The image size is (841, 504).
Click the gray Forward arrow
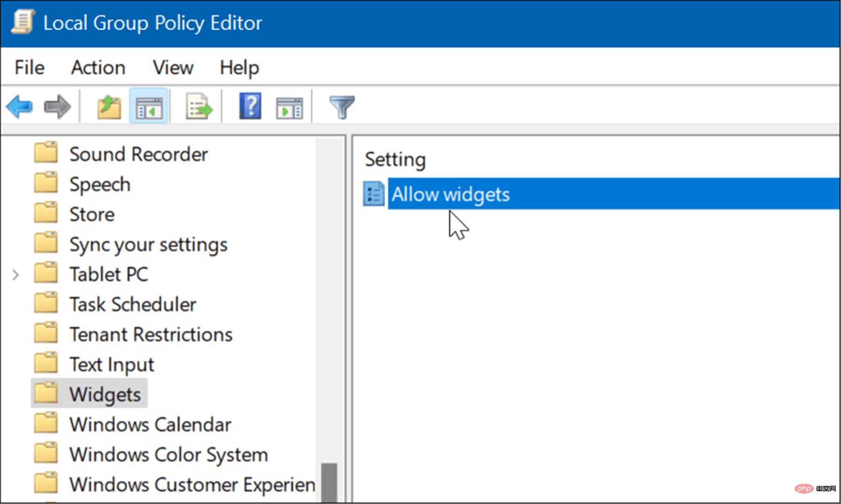coord(57,107)
